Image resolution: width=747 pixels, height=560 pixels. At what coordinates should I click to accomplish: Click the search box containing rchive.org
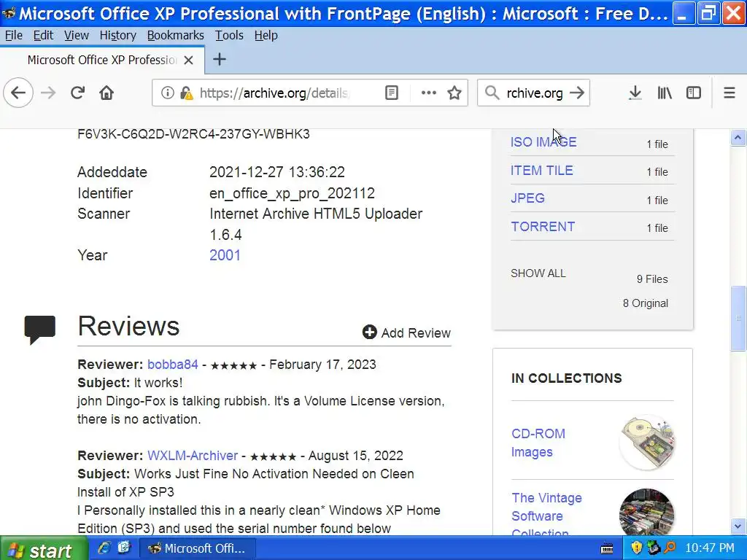pos(535,93)
